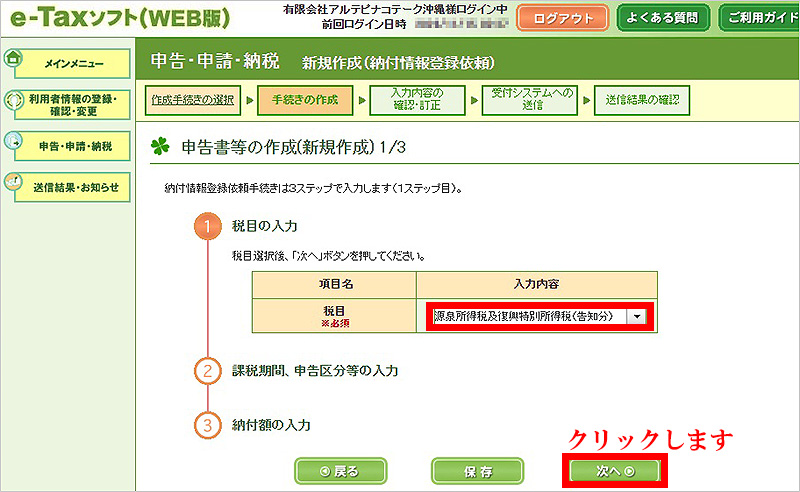The width and height of the screenshot is (800, 492).
Task: Open 利用者情報の登録・確認・変更 in sidebar
Action: [x=72, y=105]
